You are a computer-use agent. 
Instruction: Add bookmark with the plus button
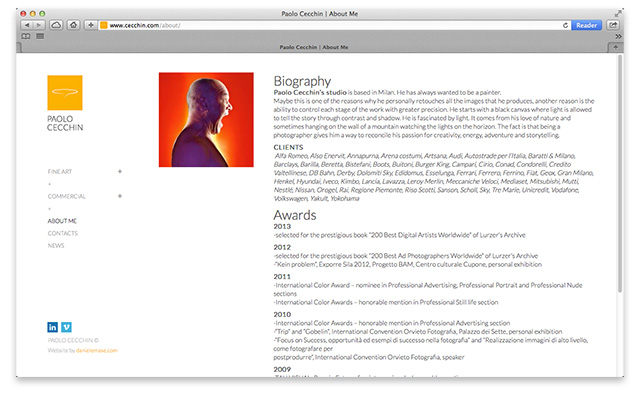click(91, 25)
